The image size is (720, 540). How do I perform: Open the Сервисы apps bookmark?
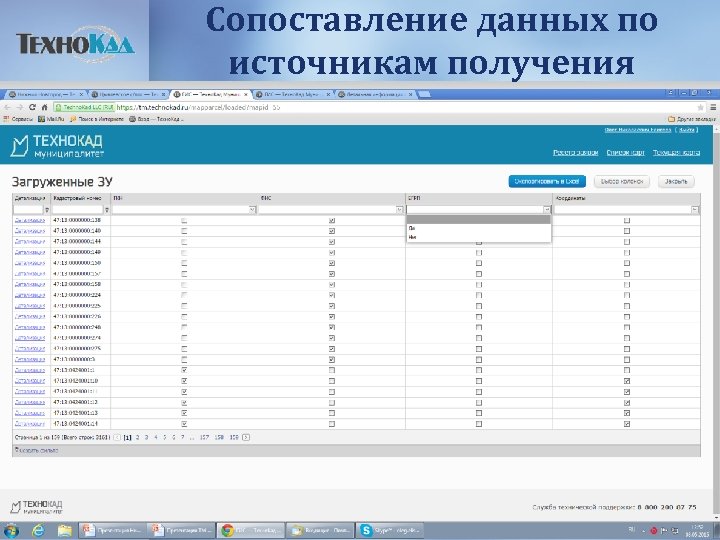(18, 119)
